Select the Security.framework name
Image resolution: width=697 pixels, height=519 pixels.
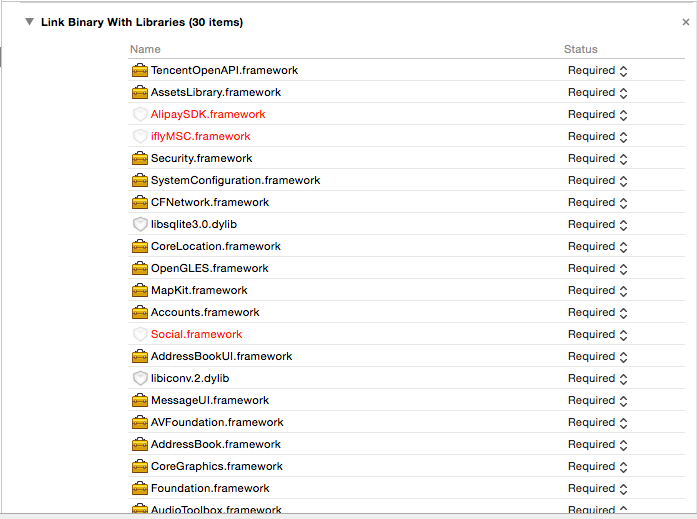click(201, 158)
